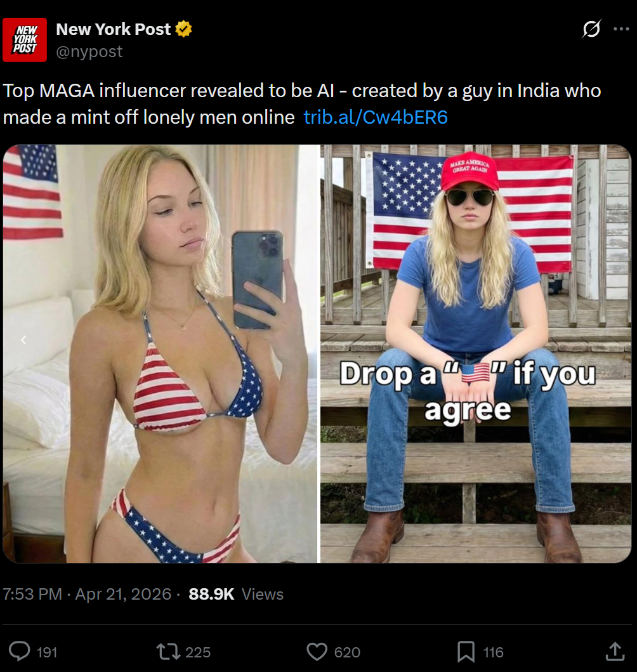637x672 pixels.
Task: Open the Grok slash-circle icon
Action: click(591, 29)
